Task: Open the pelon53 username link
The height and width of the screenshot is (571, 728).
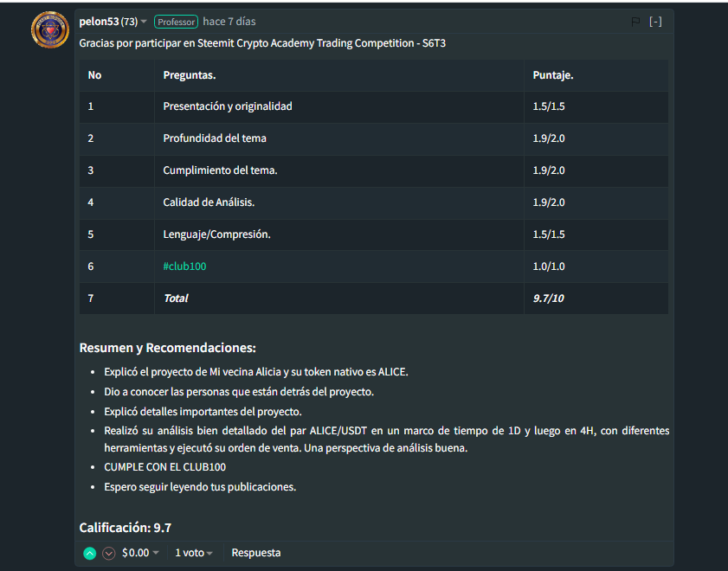Action: pos(99,22)
